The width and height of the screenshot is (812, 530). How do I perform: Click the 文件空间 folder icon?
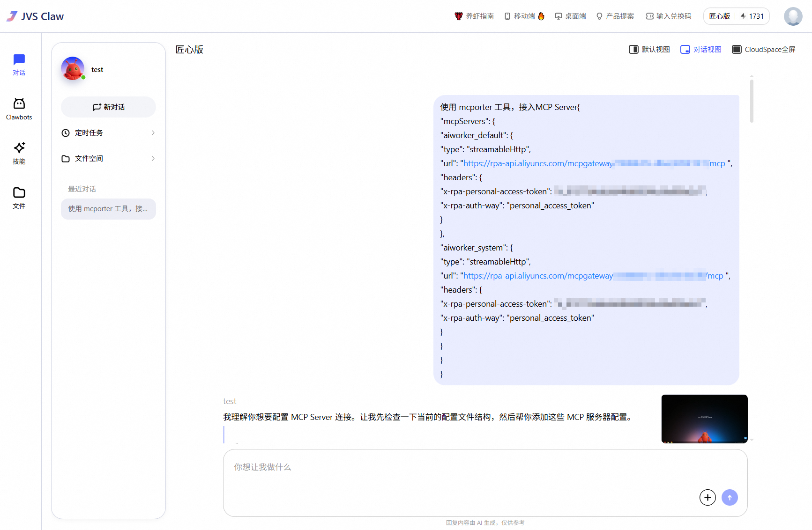(x=66, y=159)
